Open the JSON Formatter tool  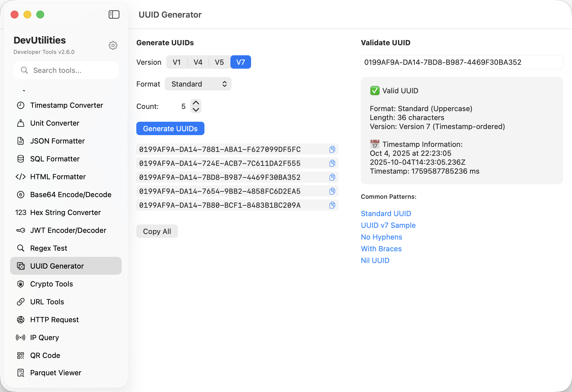click(x=57, y=141)
